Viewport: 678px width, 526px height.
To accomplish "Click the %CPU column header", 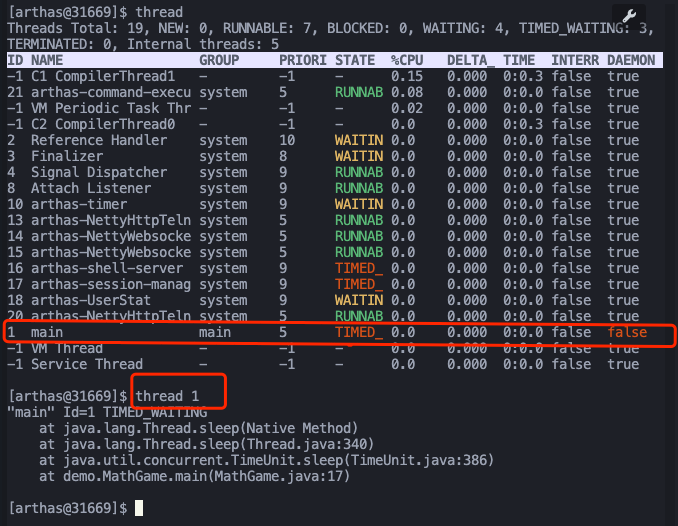I will (409, 60).
